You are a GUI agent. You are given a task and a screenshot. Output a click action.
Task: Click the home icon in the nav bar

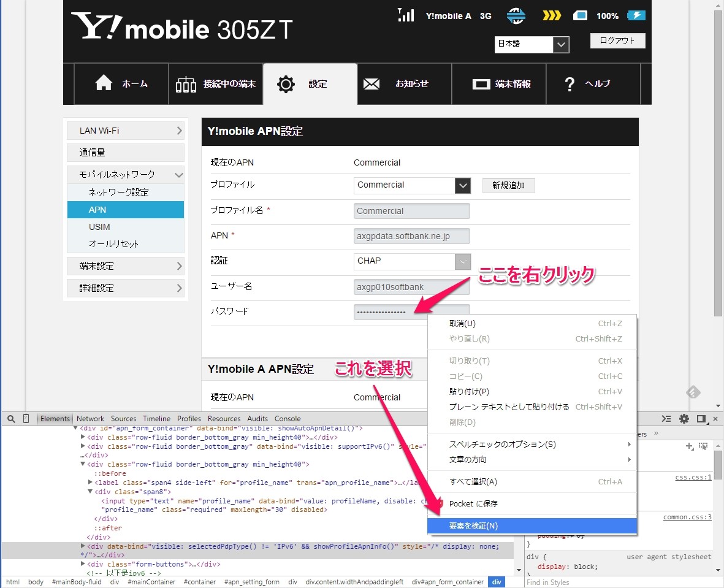[x=104, y=83]
